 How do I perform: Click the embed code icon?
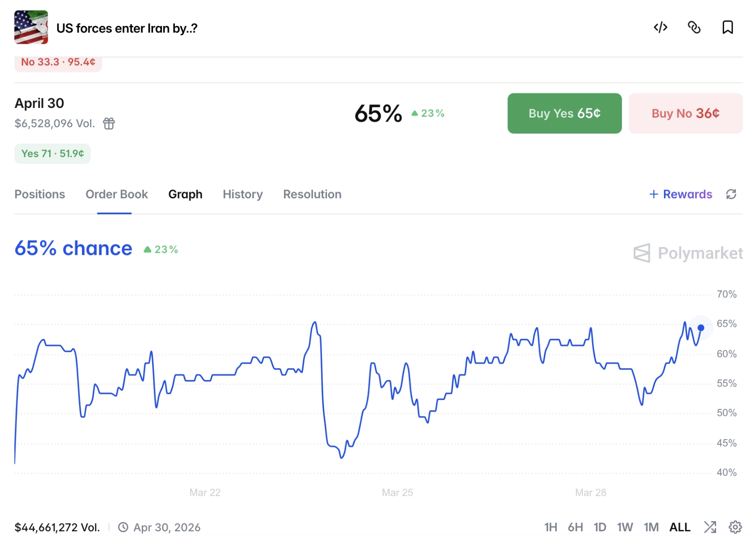click(x=660, y=28)
